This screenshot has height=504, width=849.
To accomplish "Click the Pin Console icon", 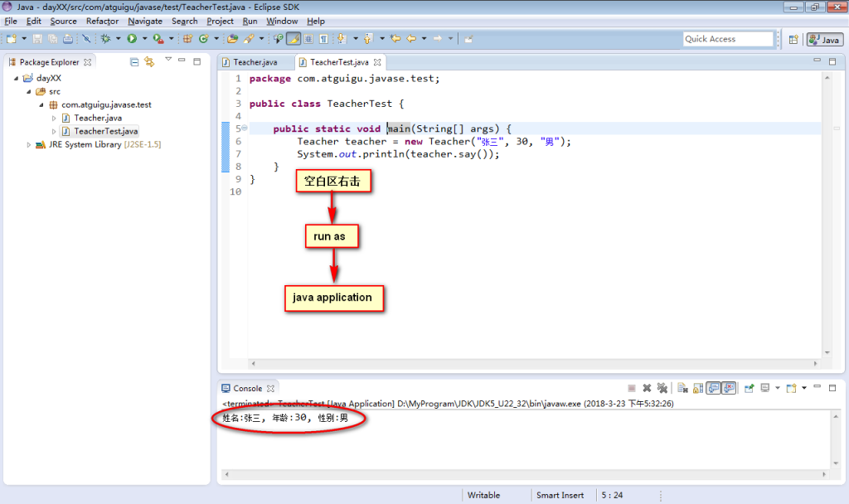I will pos(750,388).
